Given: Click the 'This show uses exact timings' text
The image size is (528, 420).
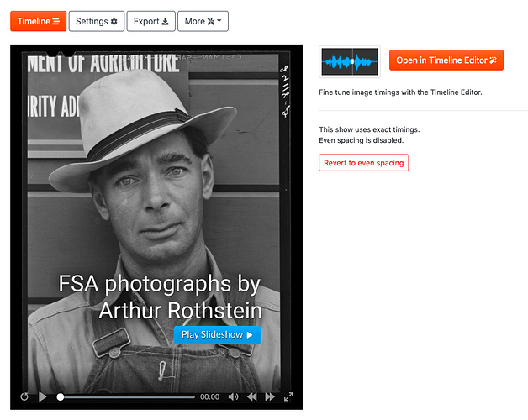Looking at the screenshot, I should (x=369, y=129).
